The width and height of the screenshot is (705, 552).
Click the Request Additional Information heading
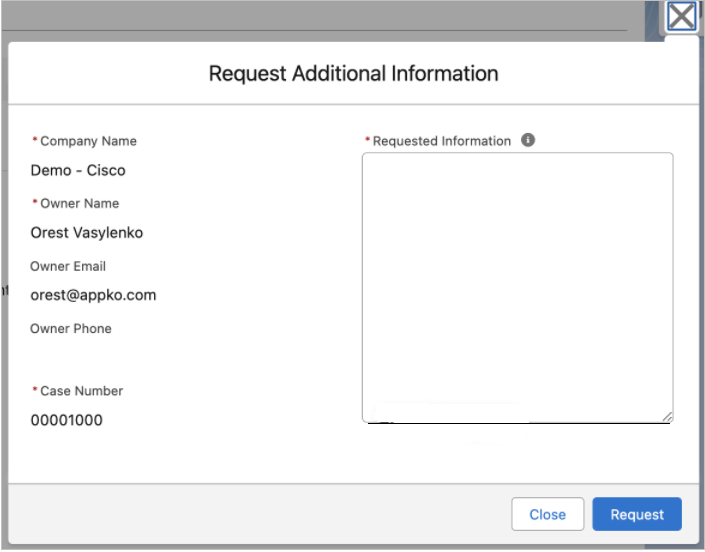point(353,73)
